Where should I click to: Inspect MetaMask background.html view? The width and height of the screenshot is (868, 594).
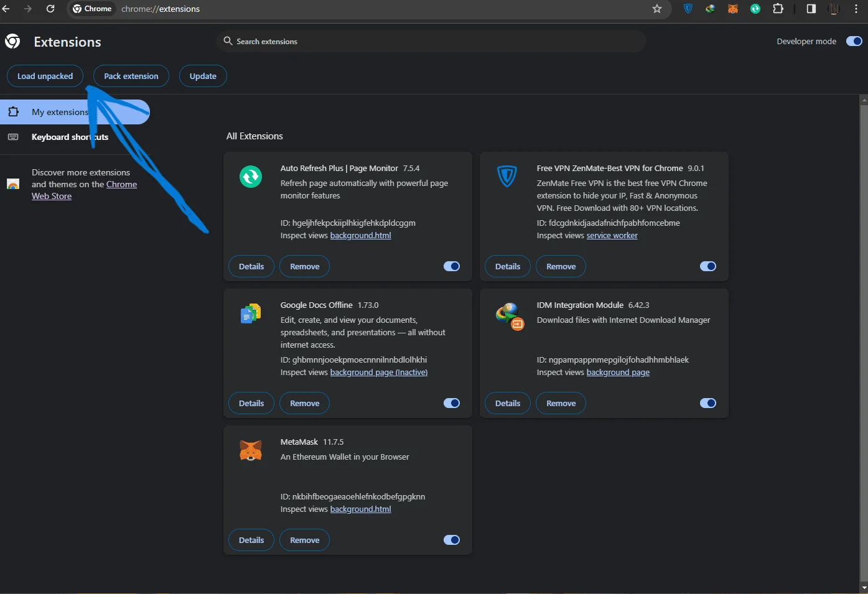(x=361, y=509)
